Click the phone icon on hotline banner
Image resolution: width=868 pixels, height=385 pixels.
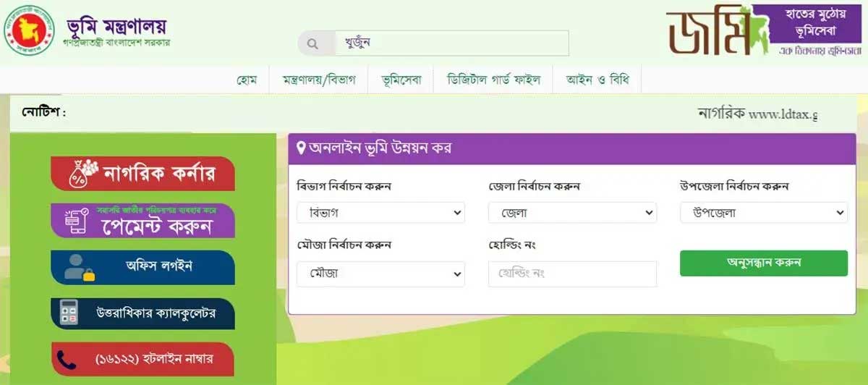[x=67, y=360]
